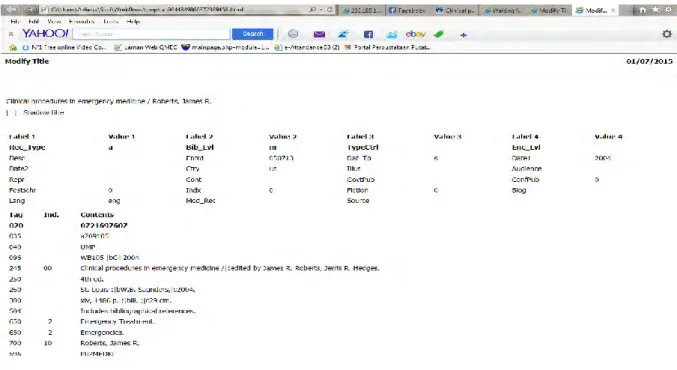Screen dimensions: 677x370
Task: Switch to the 222.185.1... tab
Action: [x=361, y=10]
